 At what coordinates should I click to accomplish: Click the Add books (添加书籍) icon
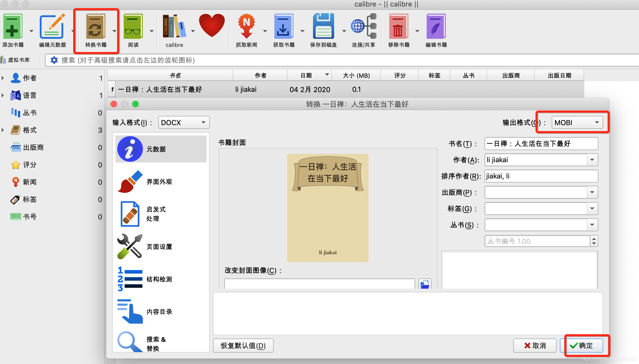pyautogui.click(x=13, y=27)
